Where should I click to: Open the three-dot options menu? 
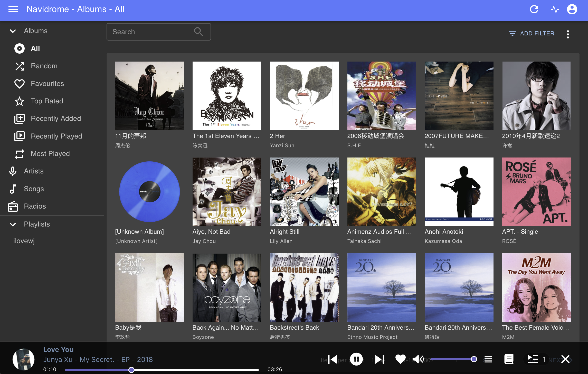pos(568,34)
